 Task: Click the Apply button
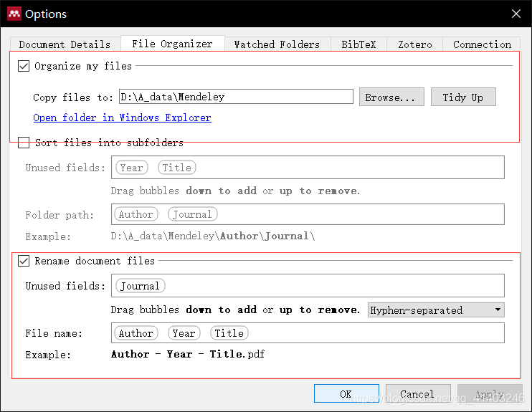tap(490, 393)
